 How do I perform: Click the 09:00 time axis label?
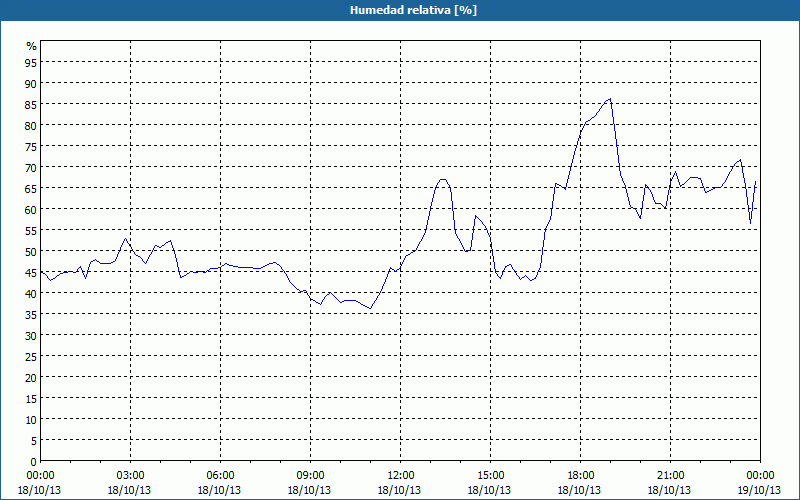pos(310,476)
